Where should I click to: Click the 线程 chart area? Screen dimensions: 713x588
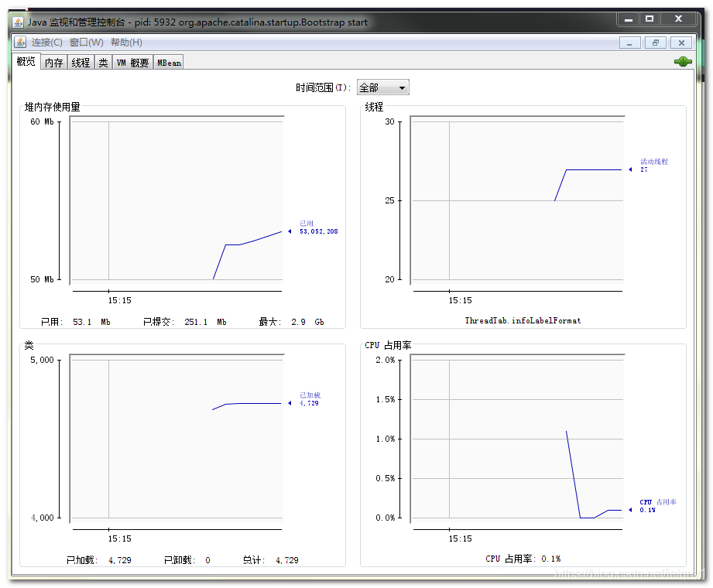click(517, 200)
